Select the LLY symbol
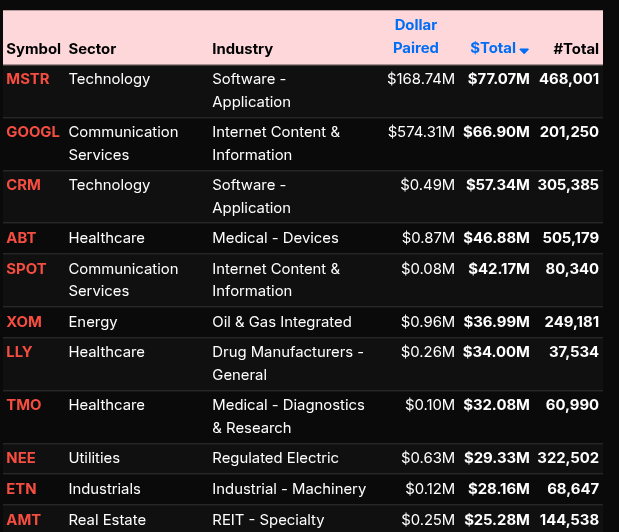 coord(19,352)
